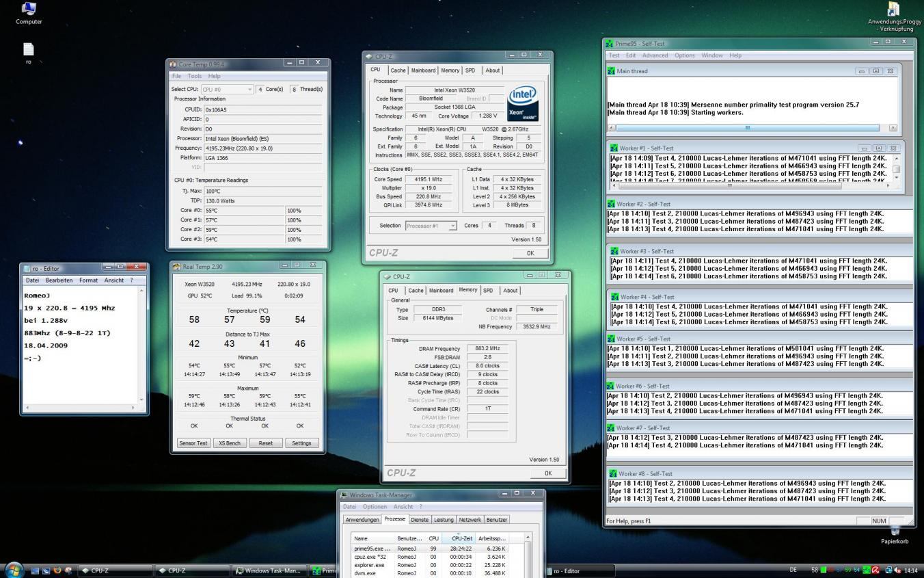Switch to the Cache tab in top CPU-Z
The width and height of the screenshot is (924, 578).
[398, 70]
